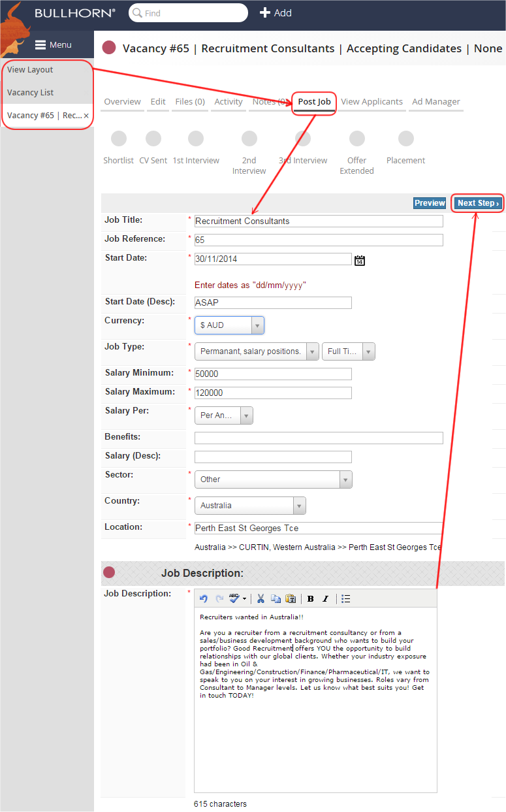This screenshot has height=812, width=506.
Task: Click Redo in description editor
Action: click(219, 598)
